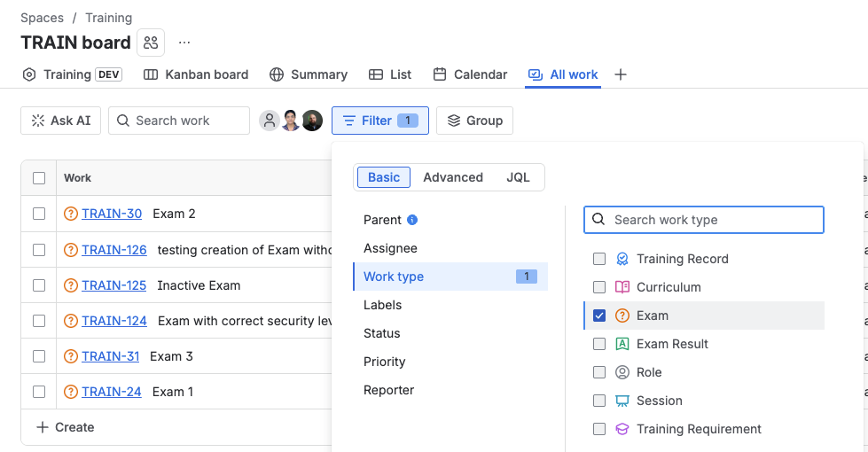Open the TRAIN-126 issue link
This screenshot has width=868, height=452.
tap(114, 250)
